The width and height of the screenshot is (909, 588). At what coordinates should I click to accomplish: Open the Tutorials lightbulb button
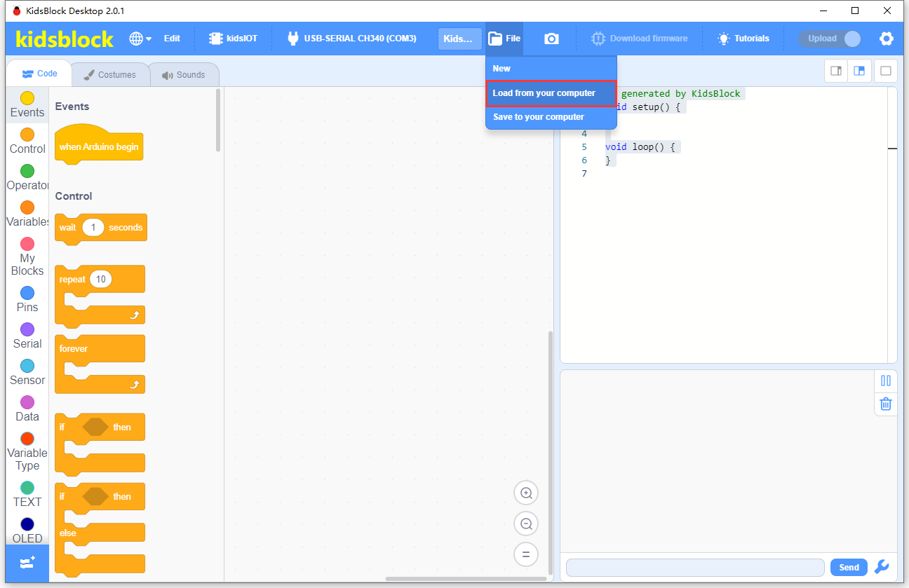(x=743, y=39)
